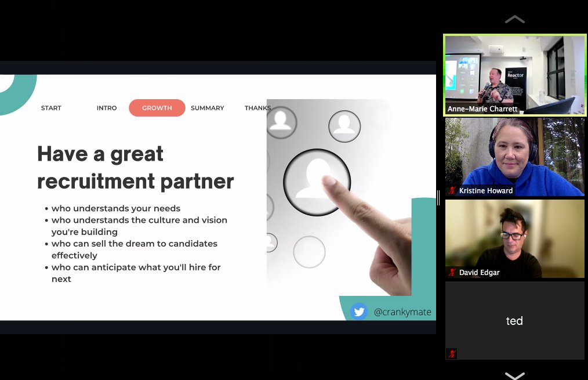Screen dimensions: 588x380
Task: Click David Edgar's muted microphone icon
Action: click(452, 272)
